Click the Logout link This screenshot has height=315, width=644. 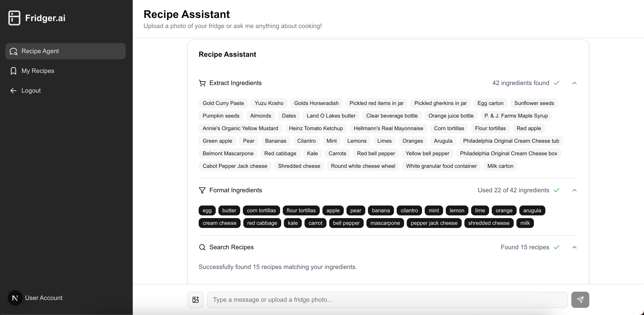point(31,91)
